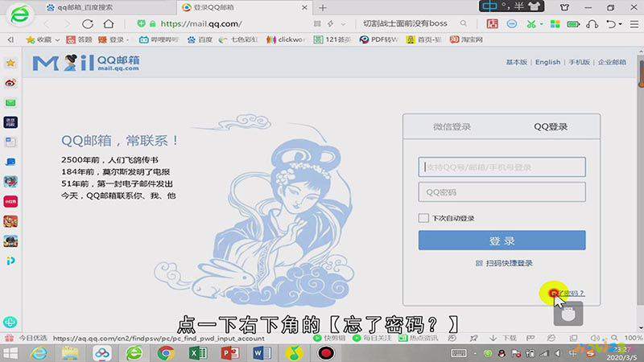Open PowerPoint from the taskbar
The height and width of the screenshot is (362, 644).
[229, 353]
